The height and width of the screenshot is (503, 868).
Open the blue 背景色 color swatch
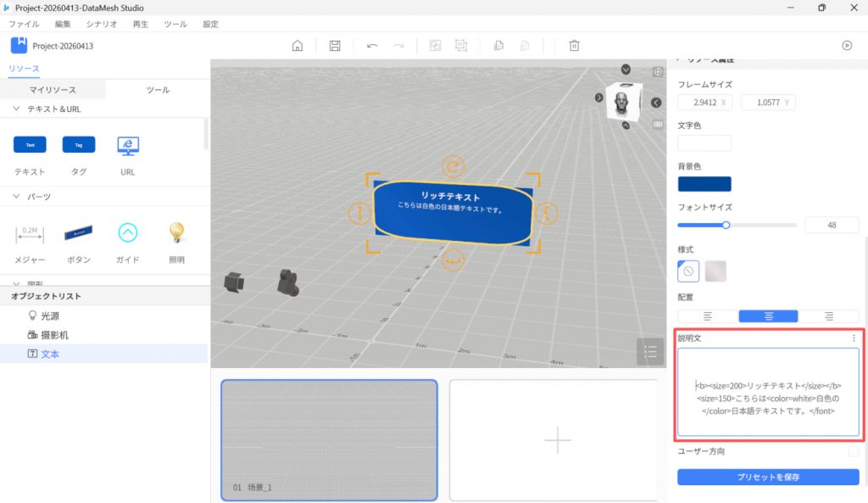(x=704, y=184)
